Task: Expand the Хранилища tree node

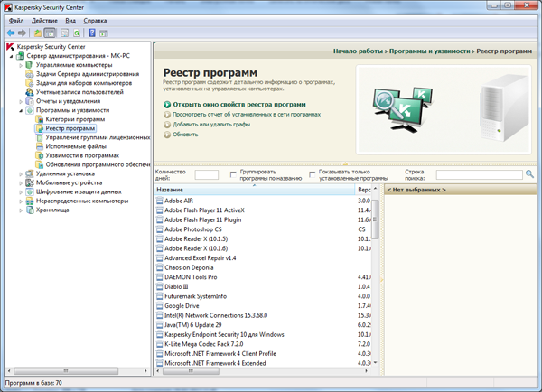Action: pyautogui.click(x=20, y=210)
